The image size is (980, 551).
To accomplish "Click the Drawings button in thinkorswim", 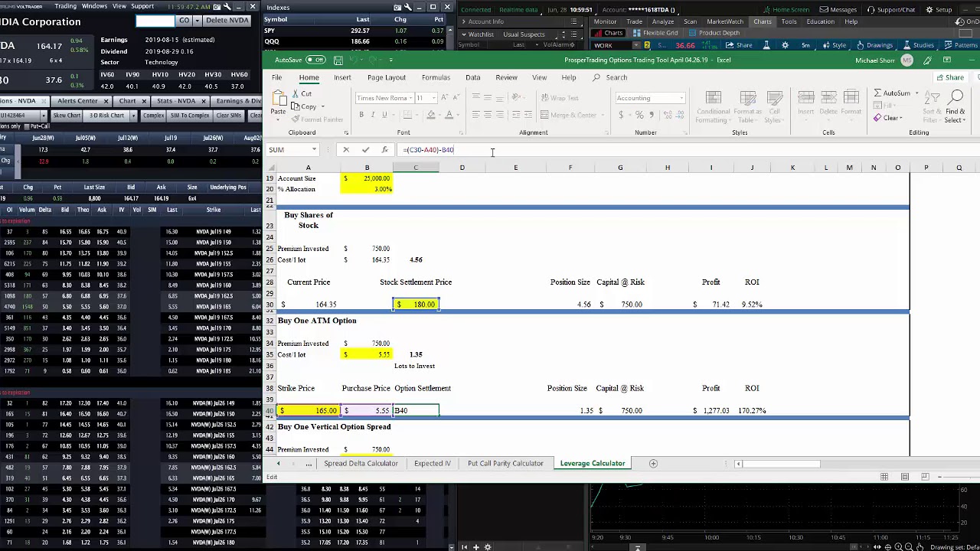I will pos(874,45).
